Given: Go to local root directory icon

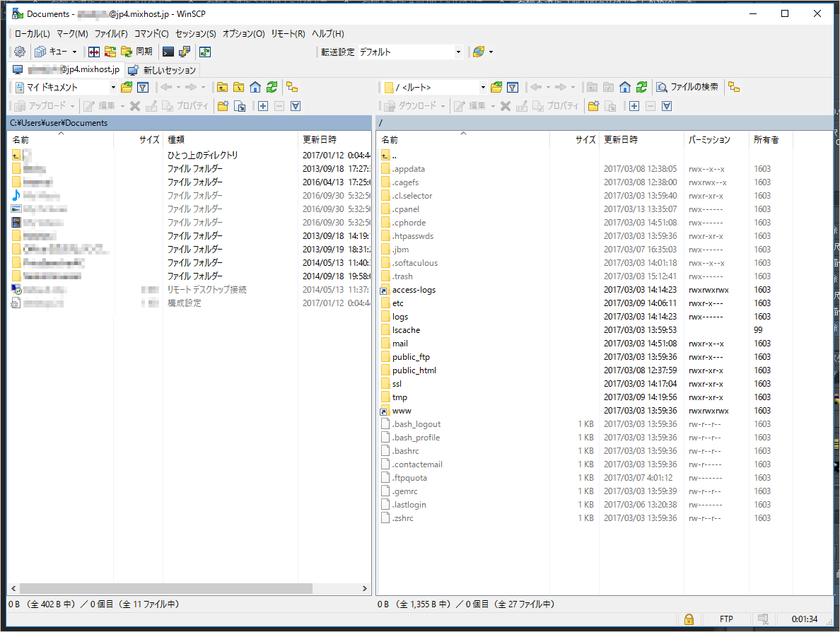Looking at the screenshot, I should coord(239,87).
